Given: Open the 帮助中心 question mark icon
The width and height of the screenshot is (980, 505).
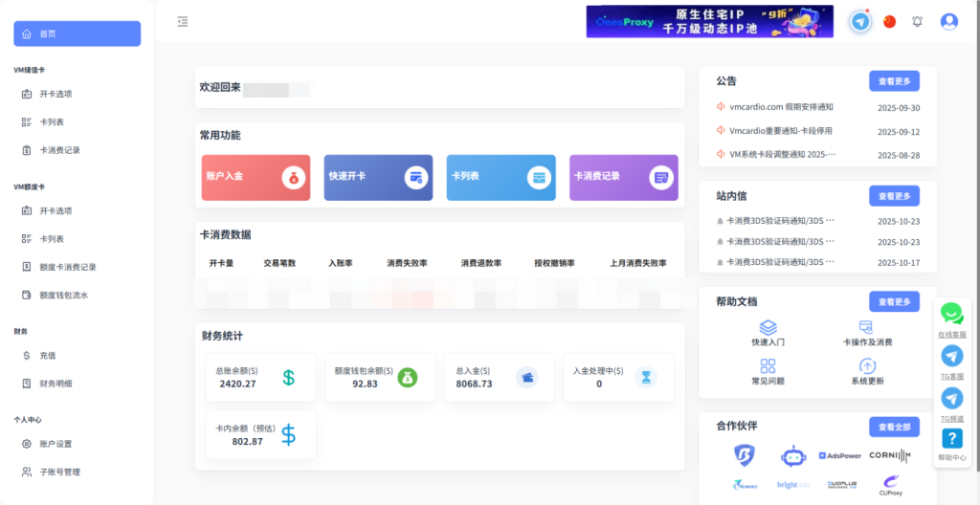Looking at the screenshot, I should [951, 439].
